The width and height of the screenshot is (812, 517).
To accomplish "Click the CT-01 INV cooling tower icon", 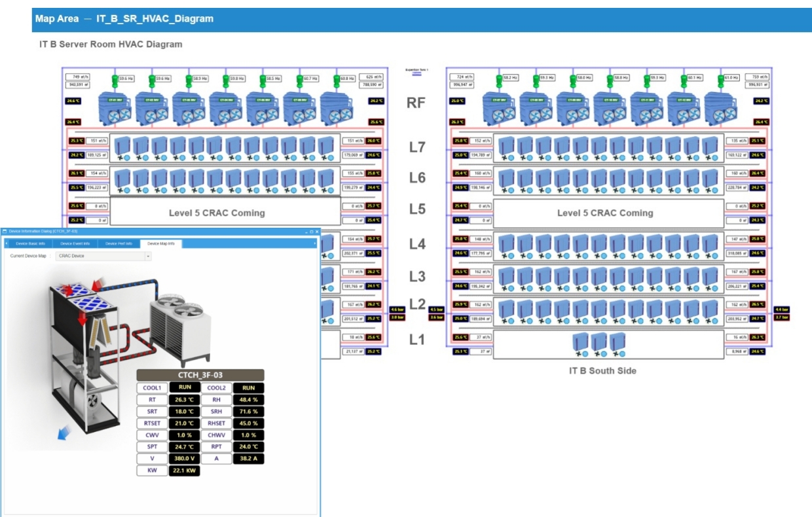I will coord(115,107).
